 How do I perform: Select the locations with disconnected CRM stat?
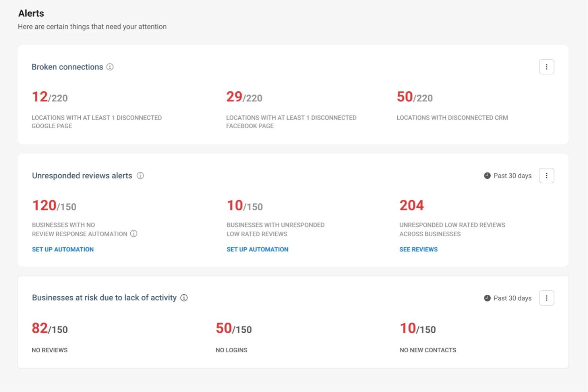point(414,97)
